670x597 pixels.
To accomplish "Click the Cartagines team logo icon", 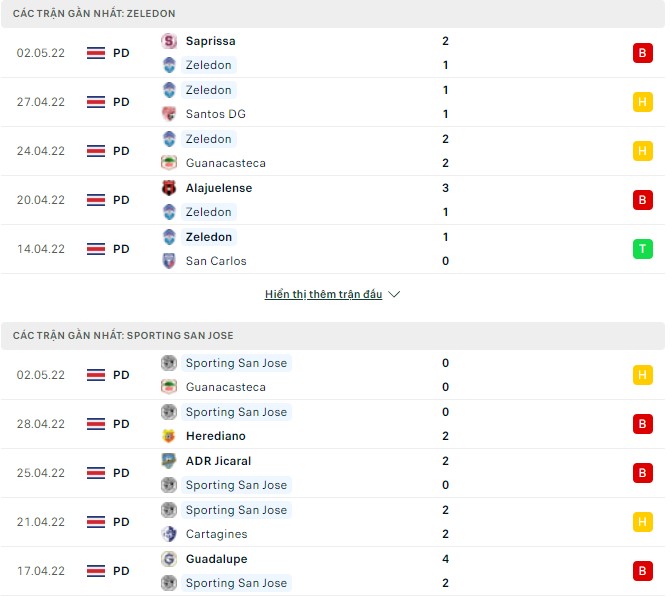I will coord(169,534).
